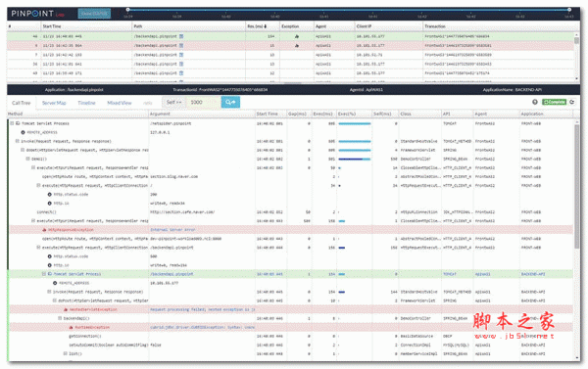588x369 pixels.
Task: Open the help question-mark icon beside Complete
Action: coord(535,102)
